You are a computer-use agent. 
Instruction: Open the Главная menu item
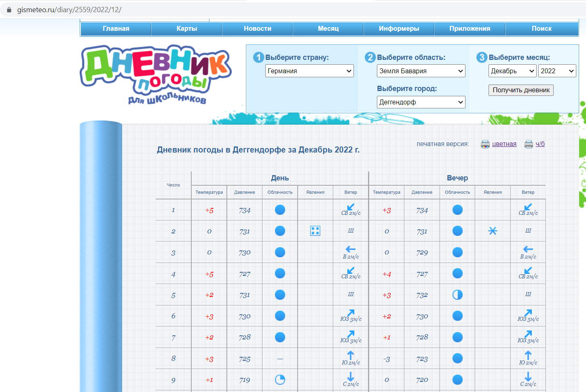pos(116,29)
